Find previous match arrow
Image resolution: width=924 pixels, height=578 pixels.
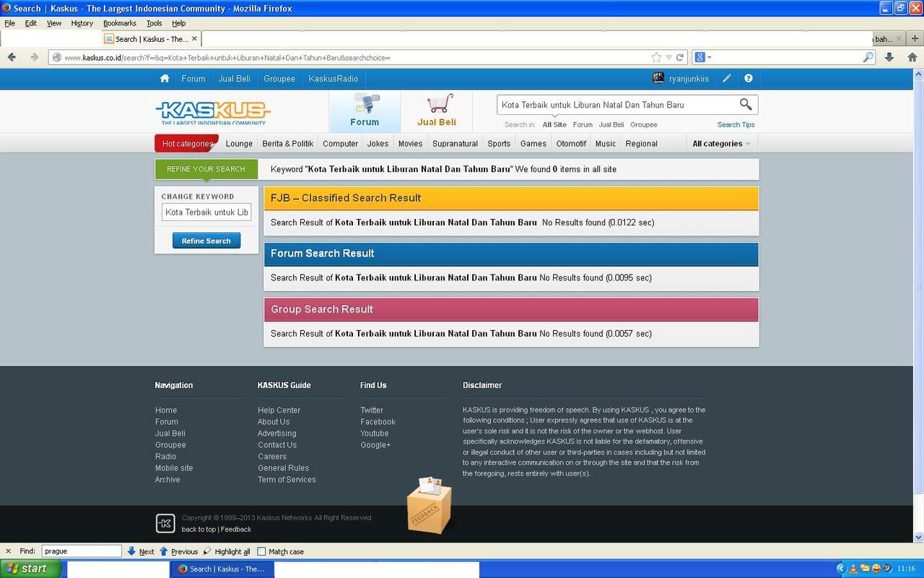(x=178, y=551)
